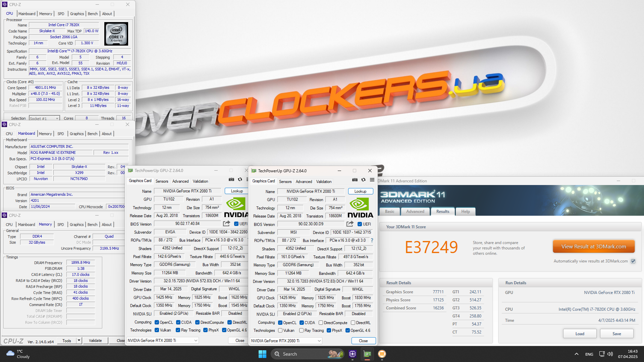This screenshot has height=362, width=644.
Task: Click CPU-Z title icon of Processor window
Action: pos(5,4)
